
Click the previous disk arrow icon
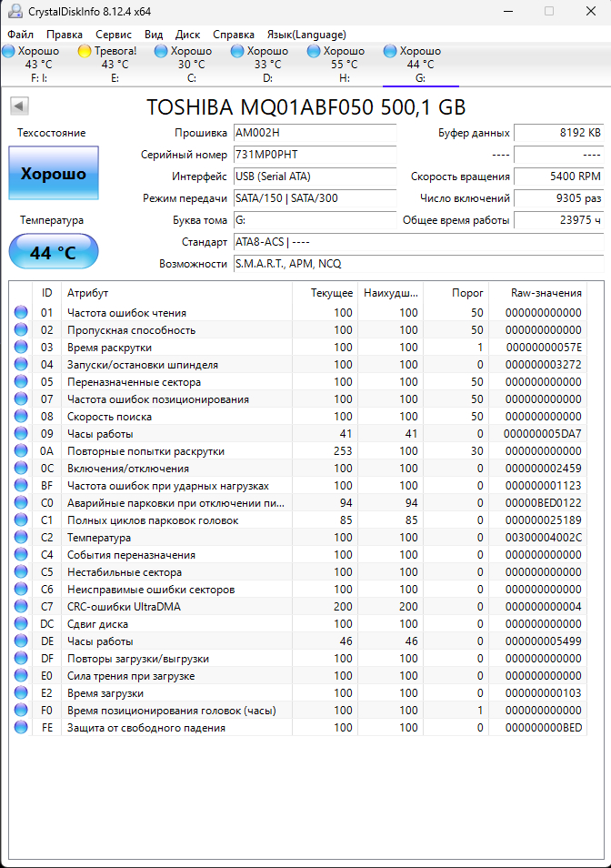coord(19,106)
